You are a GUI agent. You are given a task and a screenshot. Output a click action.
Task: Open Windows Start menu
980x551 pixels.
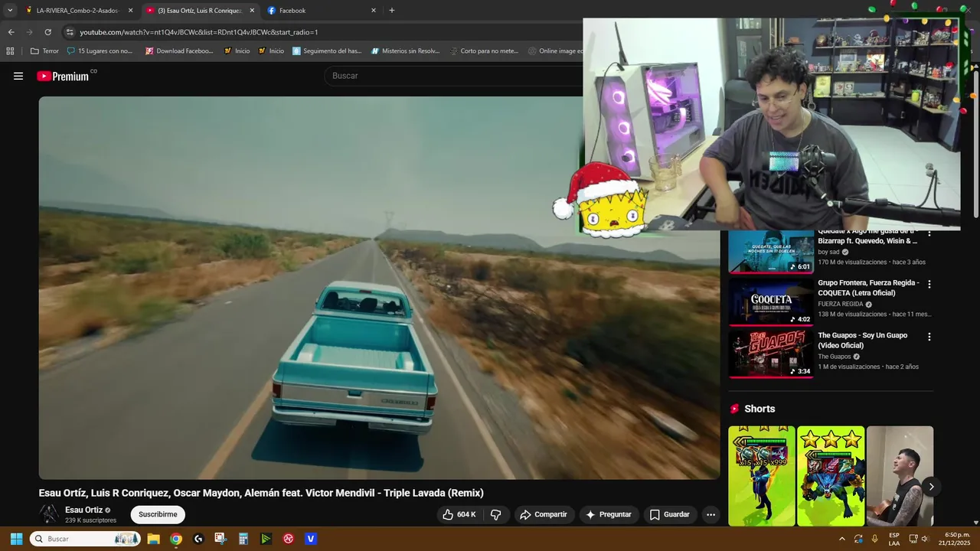pos(16,539)
